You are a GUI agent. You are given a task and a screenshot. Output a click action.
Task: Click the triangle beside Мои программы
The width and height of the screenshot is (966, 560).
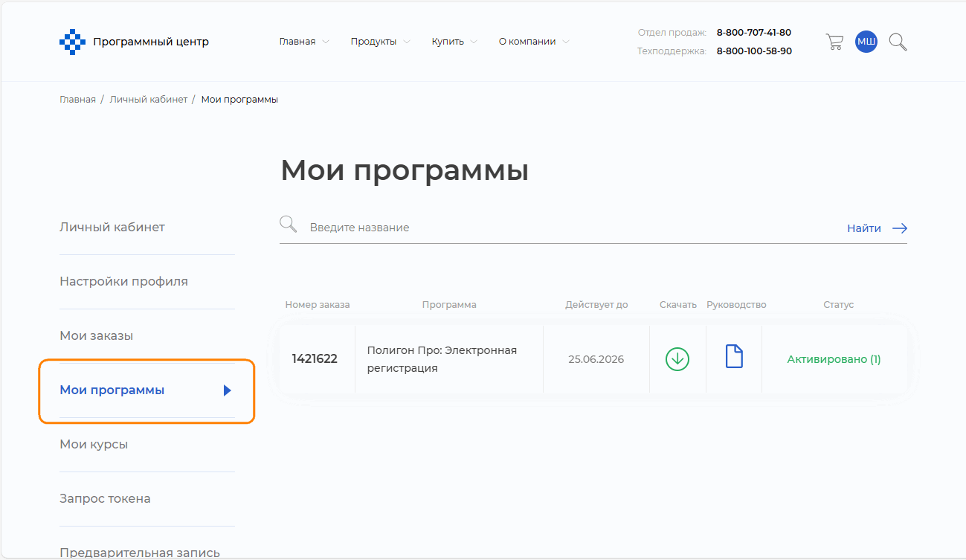coord(228,390)
